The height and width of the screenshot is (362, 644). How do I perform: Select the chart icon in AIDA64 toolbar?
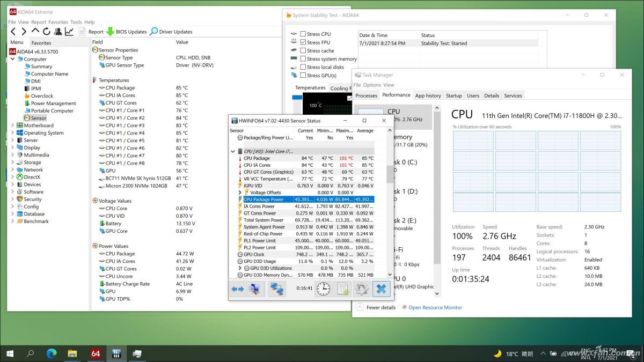pyautogui.click(x=69, y=32)
